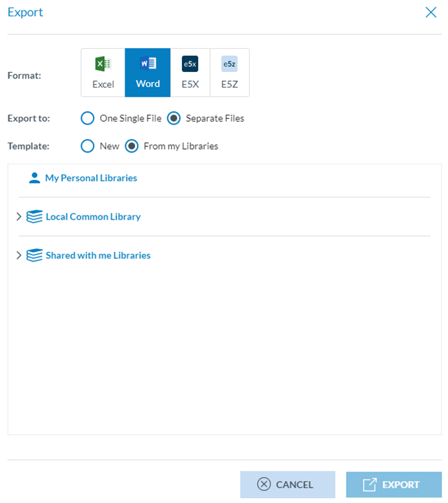Select From my Libraries radio option
Screen dimensions: 448x503
tap(132, 146)
